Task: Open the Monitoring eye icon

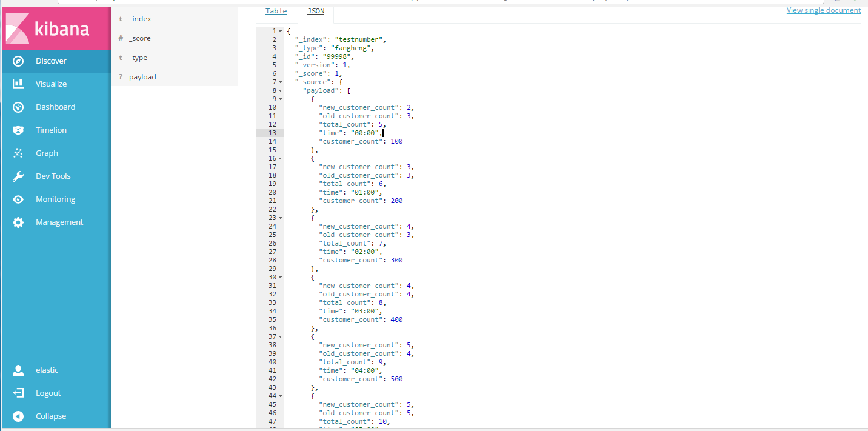Action: click(x=18, y=199)
